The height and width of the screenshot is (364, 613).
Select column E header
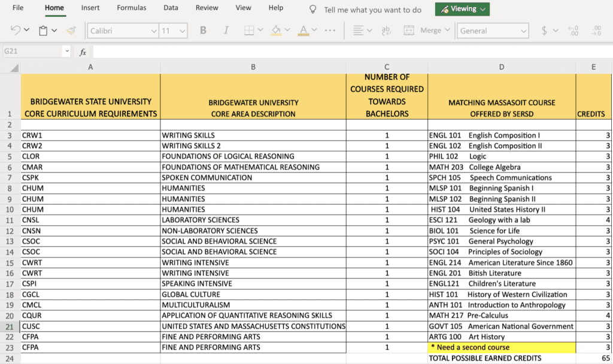(x=593, y=67)
